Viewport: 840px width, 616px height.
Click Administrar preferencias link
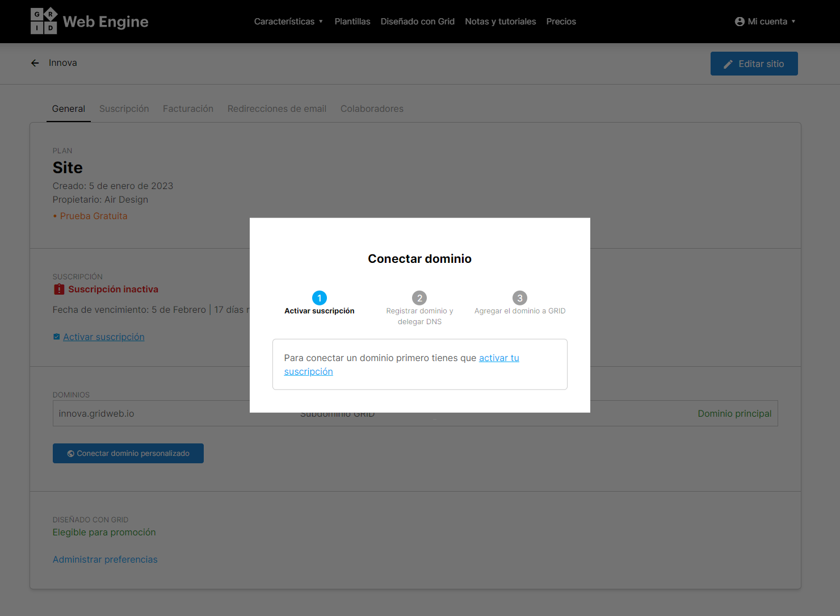coord(105,560)
